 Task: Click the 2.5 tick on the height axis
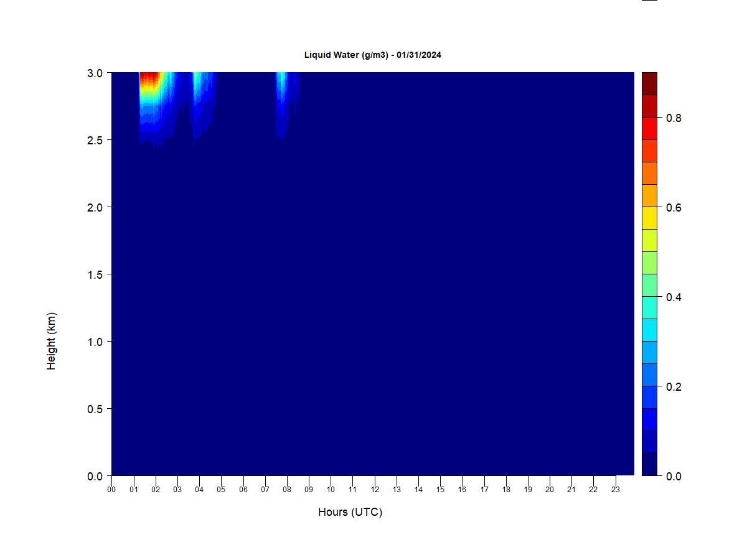(95, 140)
